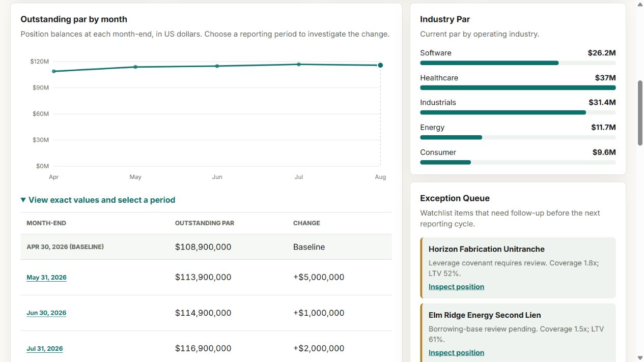
Task: Click the OUTSTANDING PAR column header
Action: 205,223
